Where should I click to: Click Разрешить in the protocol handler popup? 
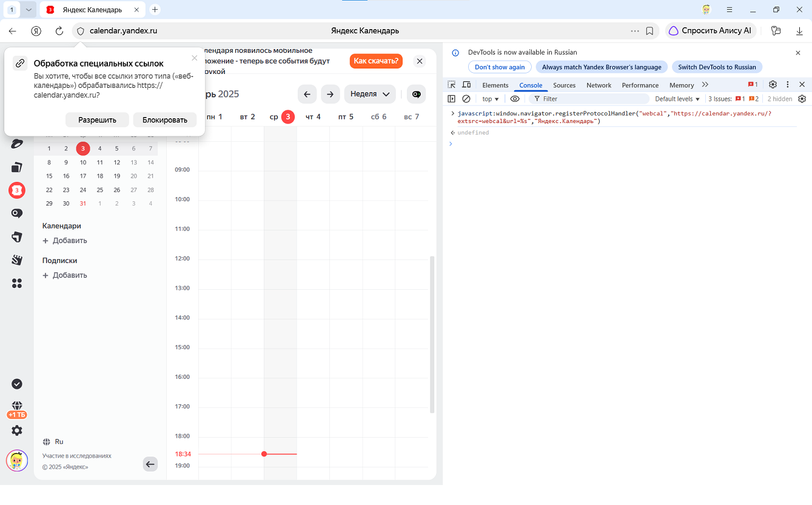(x=97, y=120)
